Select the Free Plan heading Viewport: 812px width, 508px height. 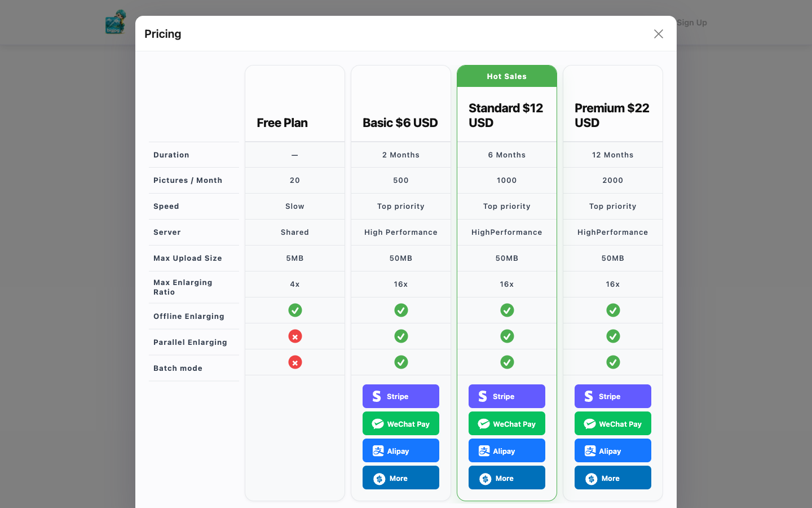click(x=282, y=123)
